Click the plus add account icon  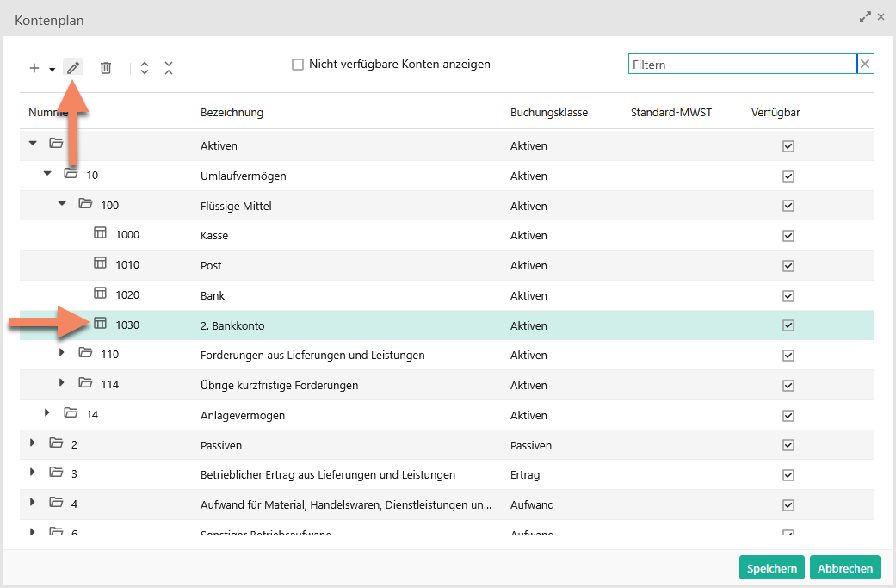pyautogui.click(x=34, y=69)
